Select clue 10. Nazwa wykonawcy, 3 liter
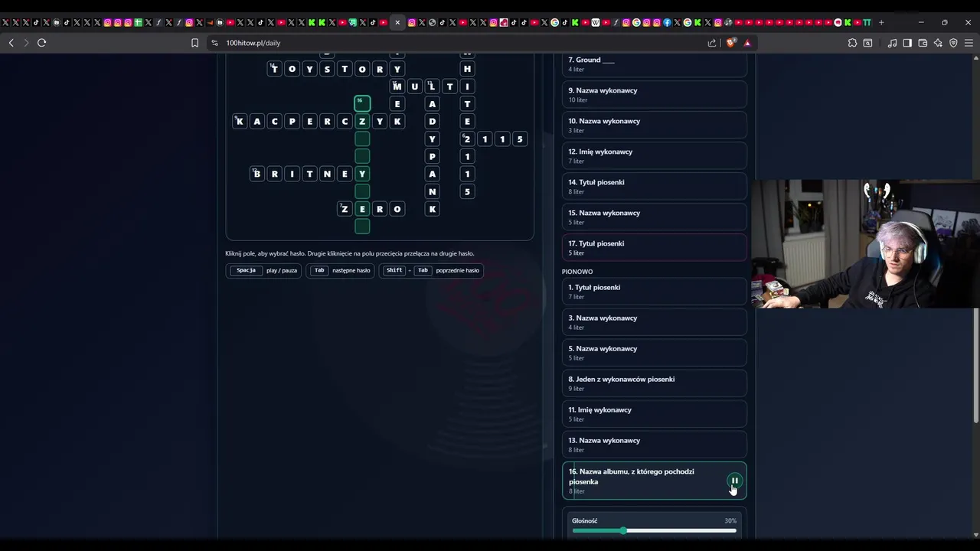The height and width of the screenshot is (551, 980). tap(655, 125)
